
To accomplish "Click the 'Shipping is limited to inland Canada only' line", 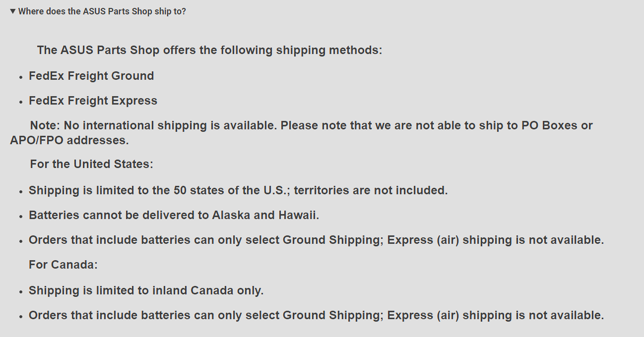I will [146, 290].
